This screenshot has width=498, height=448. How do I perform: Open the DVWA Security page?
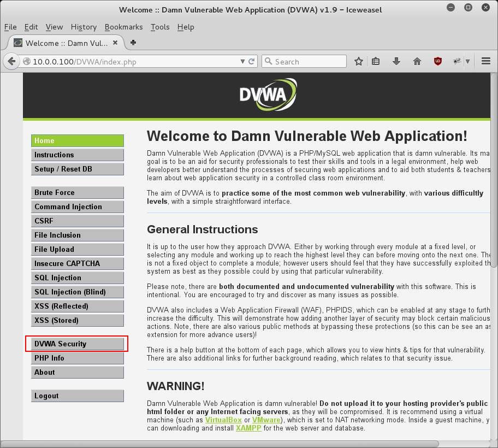pyautogui.click(x=78, y=344)
